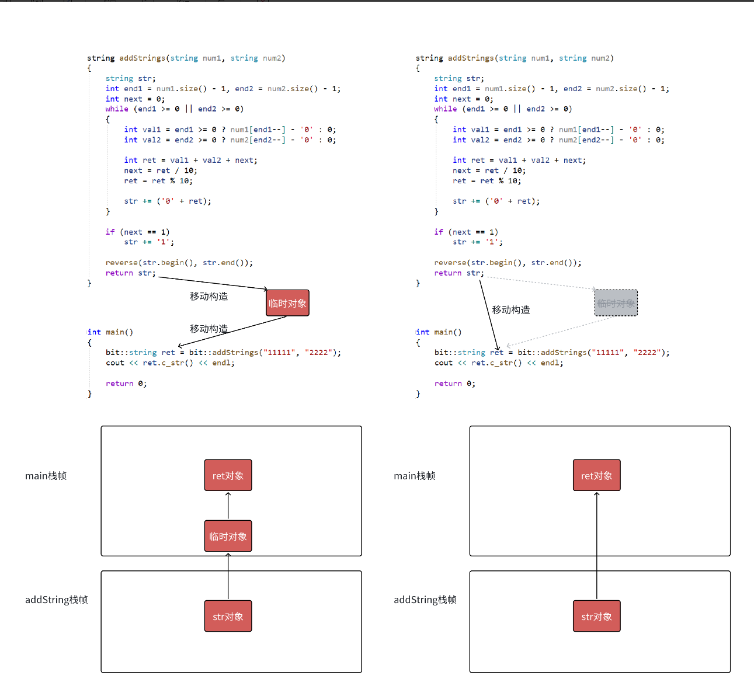Select the gray dashed 临时对象 box
The height and width of the screenshot is (700, 754).
tap(616, 303)
